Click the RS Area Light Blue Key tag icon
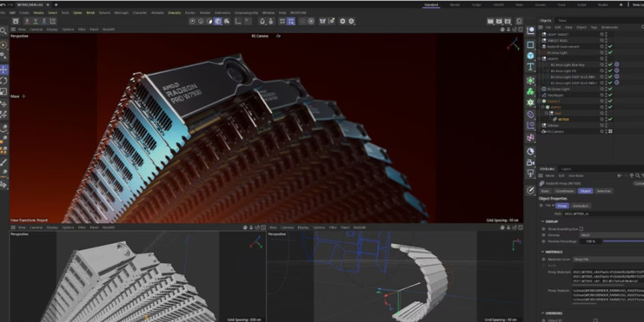Screen dimensions: 644x322 (x=616, y=65)
